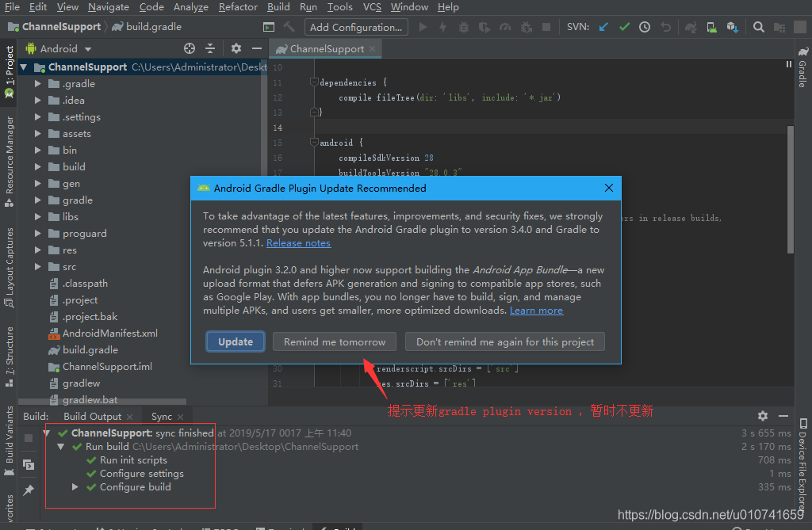Open the Add Configuration dropdown

coord(355,26)
